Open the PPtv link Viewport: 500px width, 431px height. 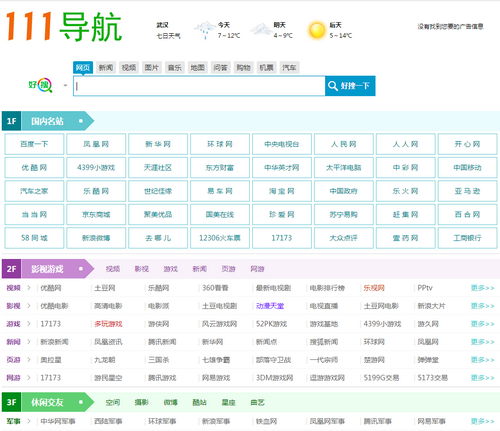pyautogui.click(x=425, y=288)
